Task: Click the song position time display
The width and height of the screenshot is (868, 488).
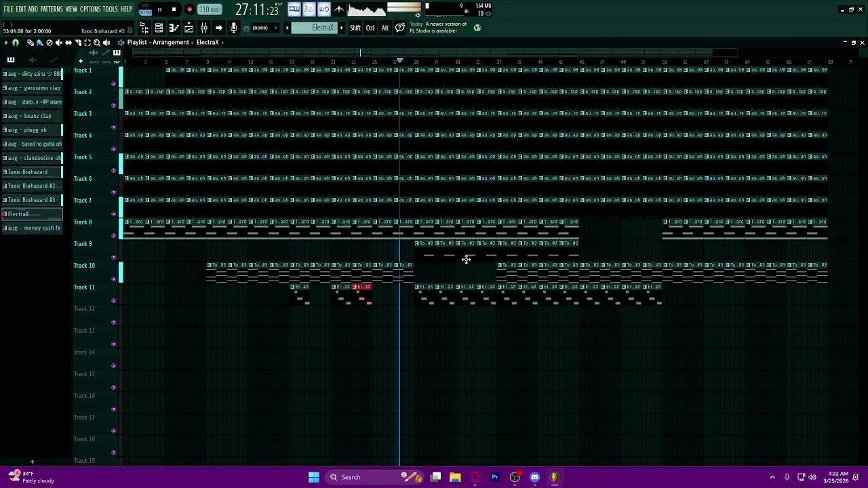Action: 258,9
